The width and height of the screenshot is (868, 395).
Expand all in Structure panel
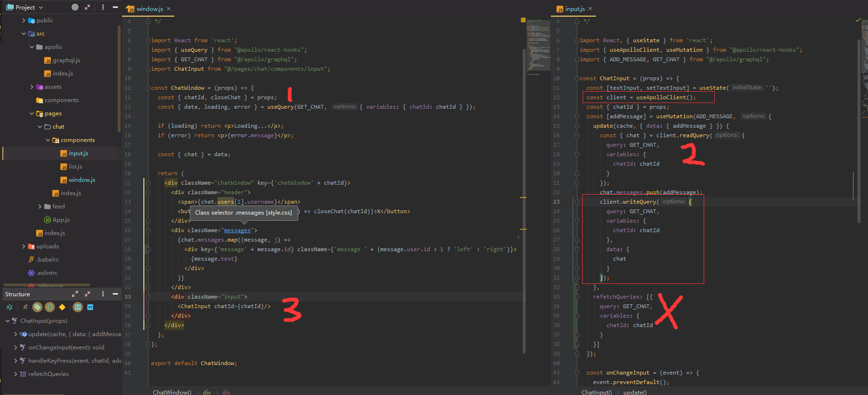(75, 294)
